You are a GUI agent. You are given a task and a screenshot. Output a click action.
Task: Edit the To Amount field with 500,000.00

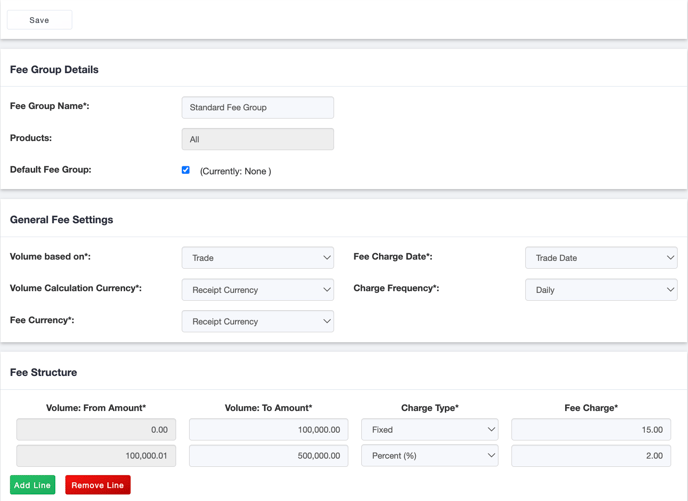coord(268,456)
